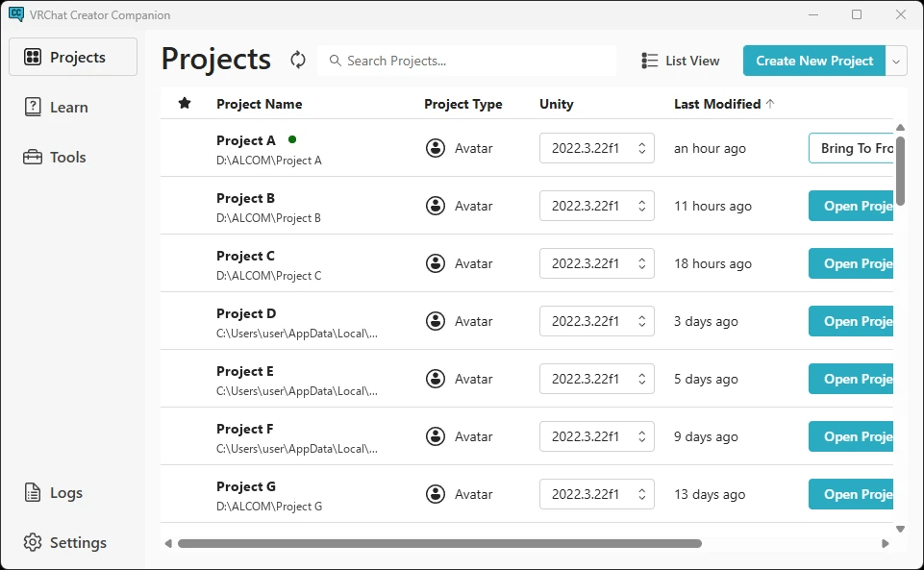Click the '13 days ago' timestamp
Image resolution: width=924 pixels, height=570 pixels.
click(710, 495)
